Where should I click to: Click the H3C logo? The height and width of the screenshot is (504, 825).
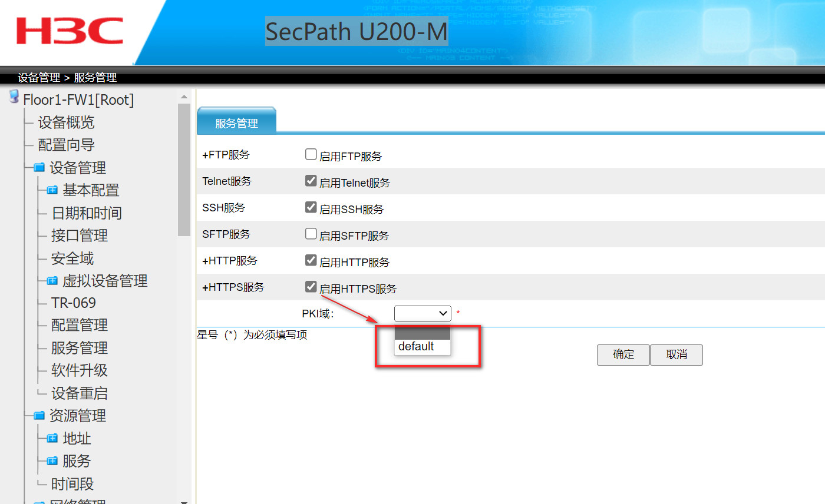point(70,31)
